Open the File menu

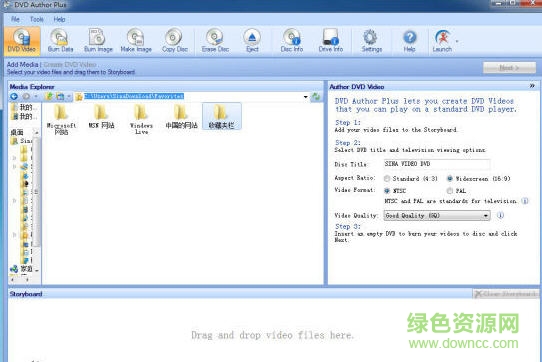(15, 19)
